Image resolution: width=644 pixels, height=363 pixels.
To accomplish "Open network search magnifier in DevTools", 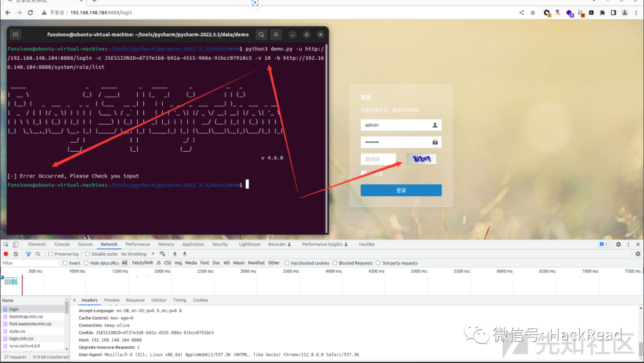I will 38,254.
